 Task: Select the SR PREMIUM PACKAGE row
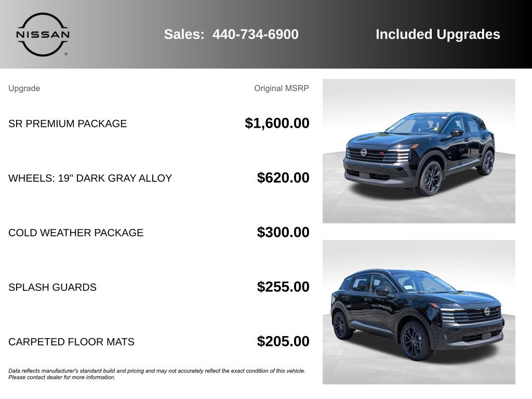coord(159,124)
